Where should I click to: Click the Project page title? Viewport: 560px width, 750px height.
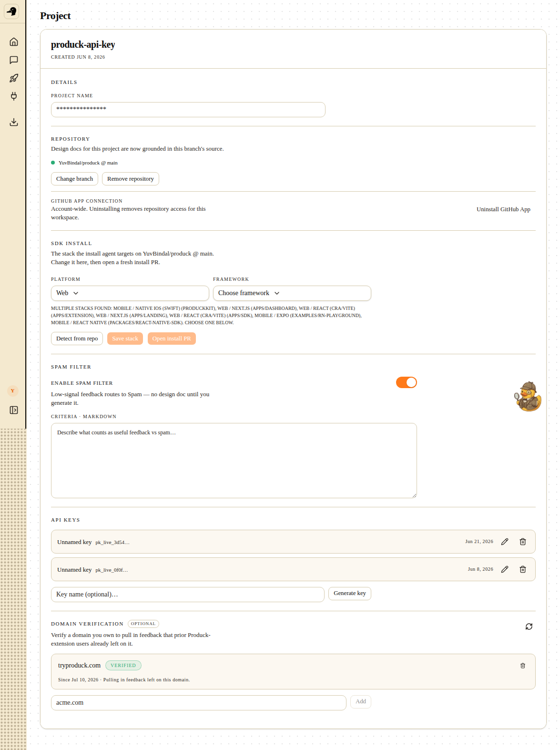point(55,16)
